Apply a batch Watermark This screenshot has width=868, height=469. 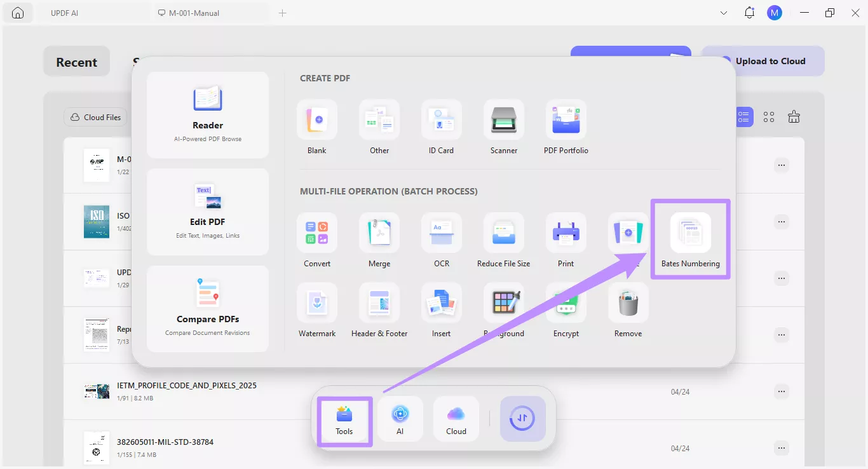coord(317,310)
